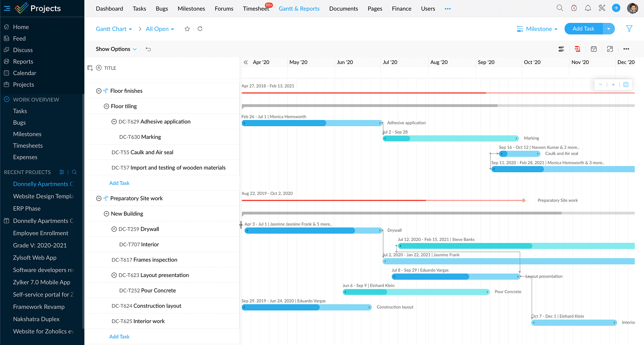Collapse the Preparatory Site work section

click(x=99, y=198)
